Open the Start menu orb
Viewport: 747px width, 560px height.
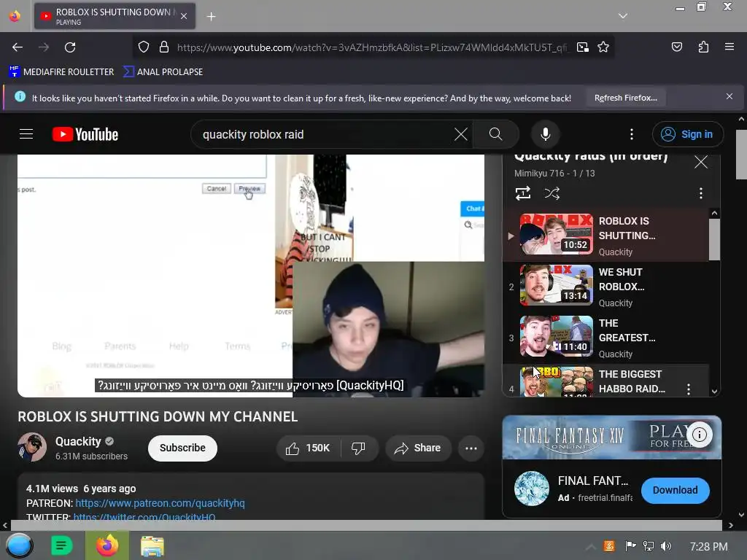tap(19, 545)
